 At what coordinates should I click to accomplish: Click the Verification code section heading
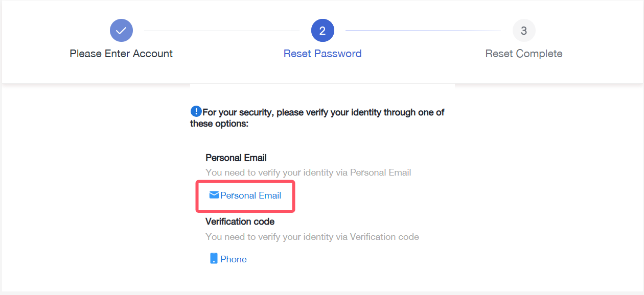240,222
